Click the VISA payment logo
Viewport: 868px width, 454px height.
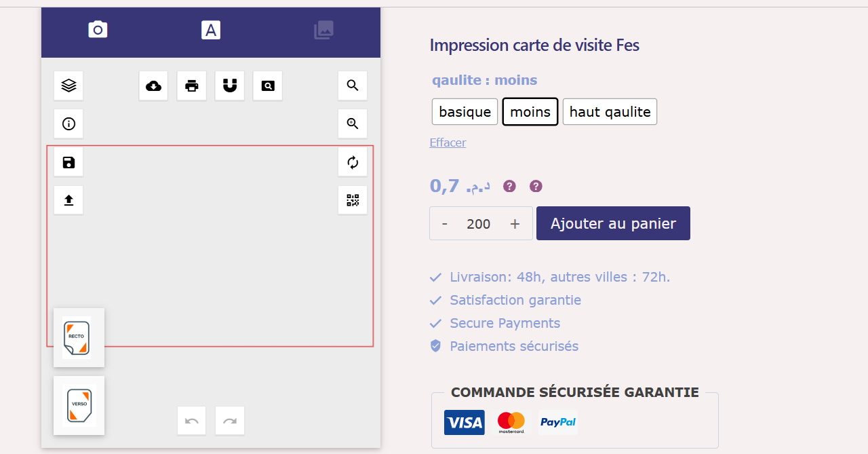point(465,422)
